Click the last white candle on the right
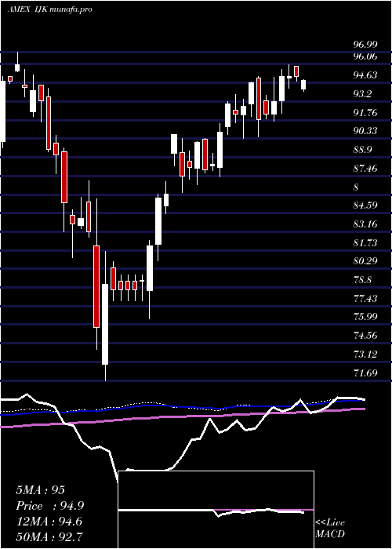392x549 pixels. click(303, 85)
